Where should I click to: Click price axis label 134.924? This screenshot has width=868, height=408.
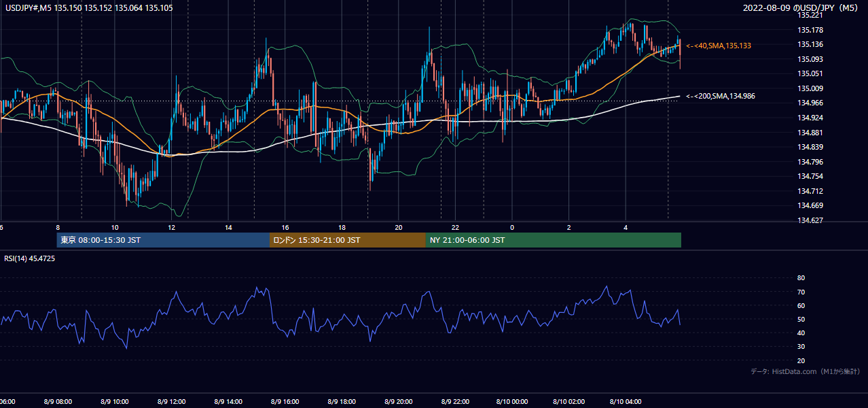tap(810, 118)
